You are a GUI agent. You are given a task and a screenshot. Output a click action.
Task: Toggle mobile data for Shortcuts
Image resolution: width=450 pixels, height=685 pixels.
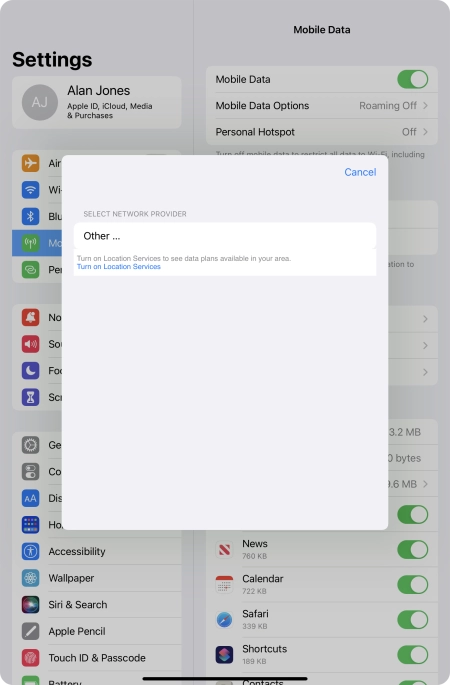point(412,654)
